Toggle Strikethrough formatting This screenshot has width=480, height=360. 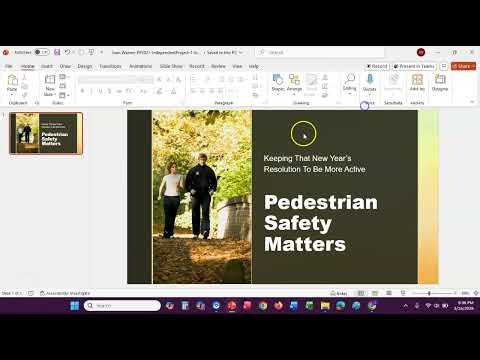119,91
